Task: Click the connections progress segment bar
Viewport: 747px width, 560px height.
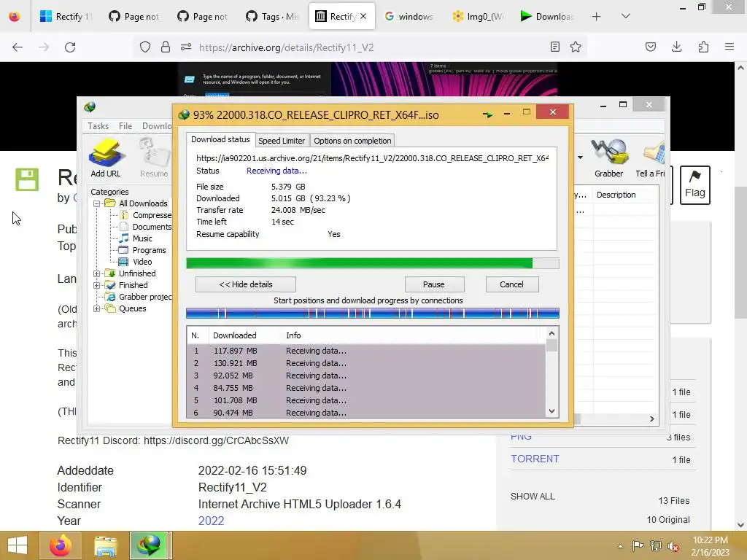Action: pyautogui.click(x=373, y=314)
